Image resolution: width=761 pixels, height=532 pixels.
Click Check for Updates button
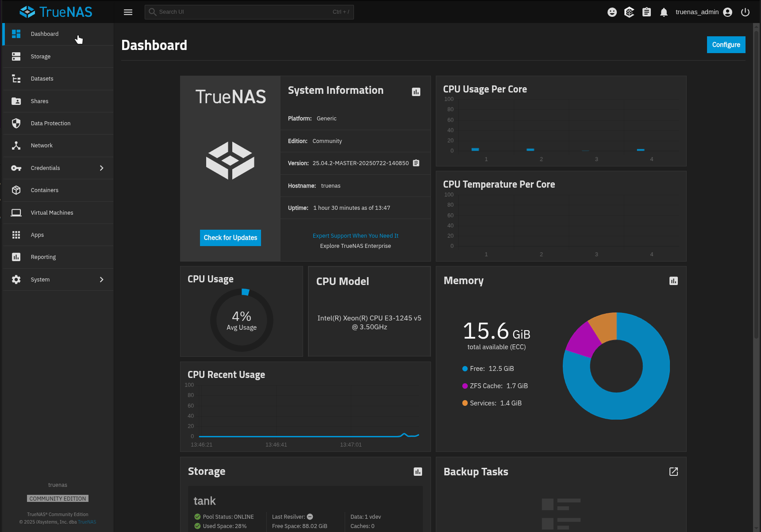pos(231,238)
